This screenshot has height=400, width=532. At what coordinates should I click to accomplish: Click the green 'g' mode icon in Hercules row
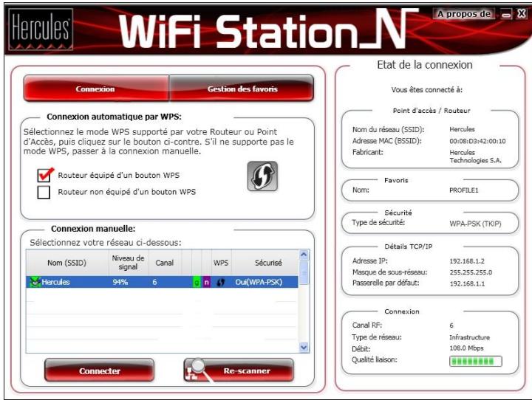click(x=197, y=282)
